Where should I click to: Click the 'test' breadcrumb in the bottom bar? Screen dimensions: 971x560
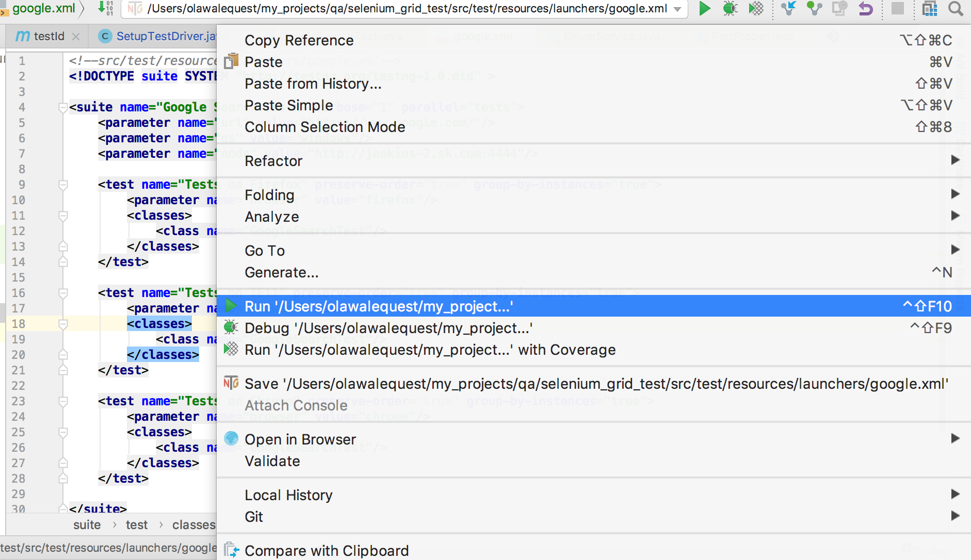(x=137, y=525)
